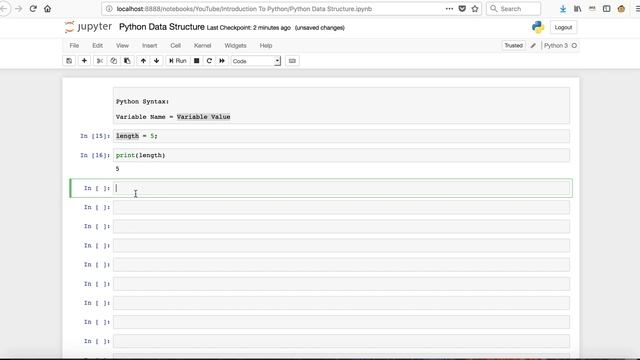Interrupt the kernel with stop icon

point(196,61)
